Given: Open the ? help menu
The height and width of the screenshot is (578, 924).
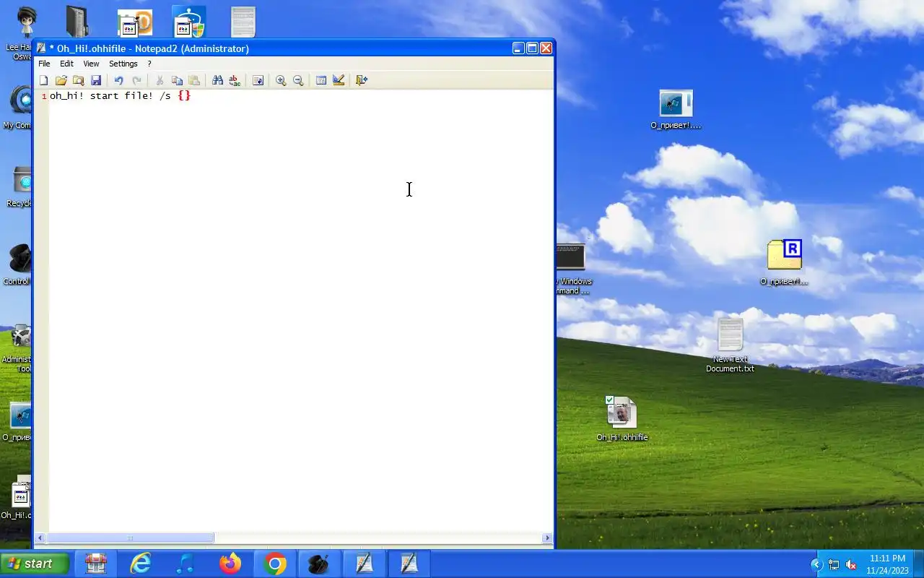Looking at the screenshot, I should [149, 64].
